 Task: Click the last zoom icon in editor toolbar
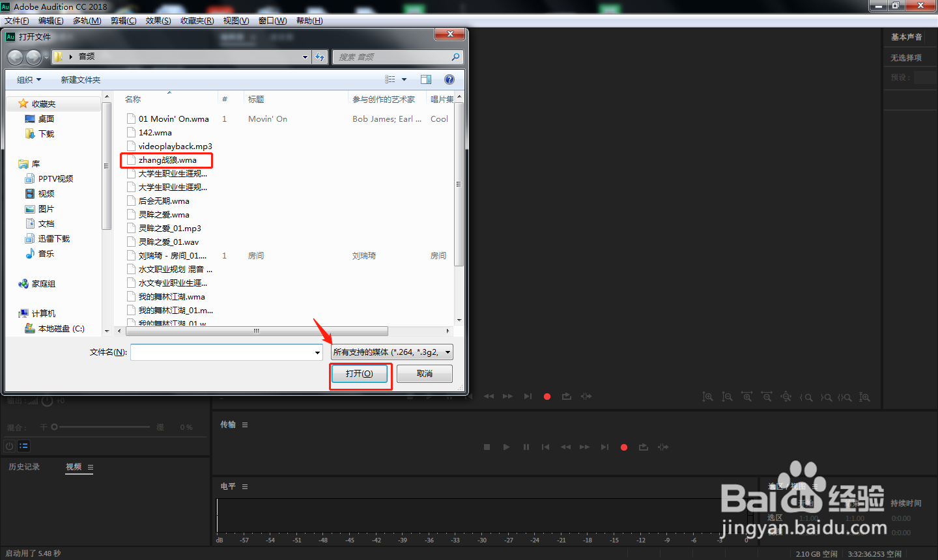pyautogui.click(x=864, y=397)
